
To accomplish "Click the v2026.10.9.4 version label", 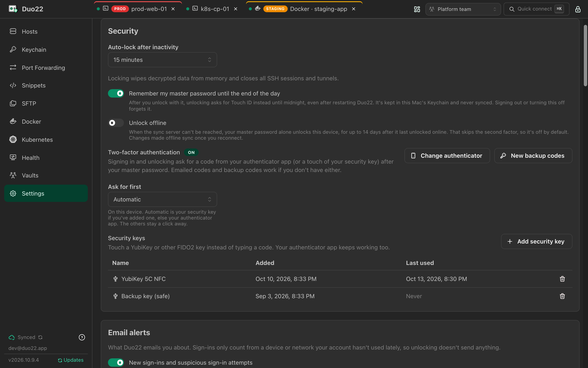I will (24, 360).
